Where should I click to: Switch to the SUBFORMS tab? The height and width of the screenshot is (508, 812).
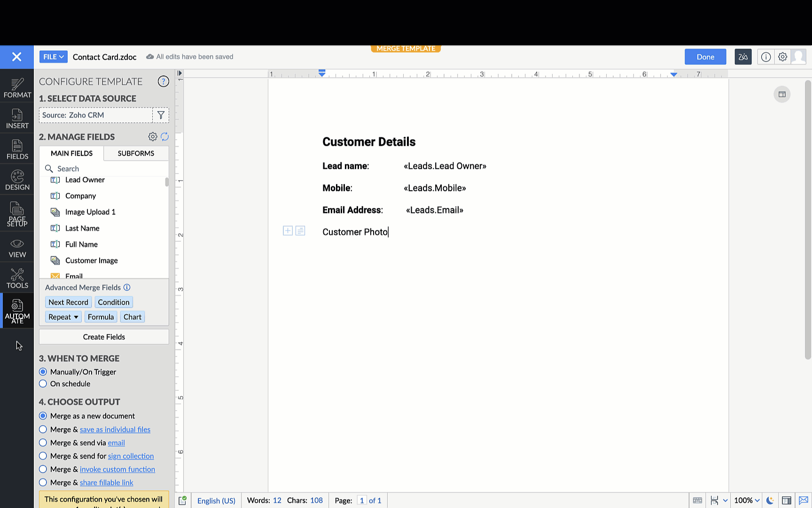tap(136, 153)
